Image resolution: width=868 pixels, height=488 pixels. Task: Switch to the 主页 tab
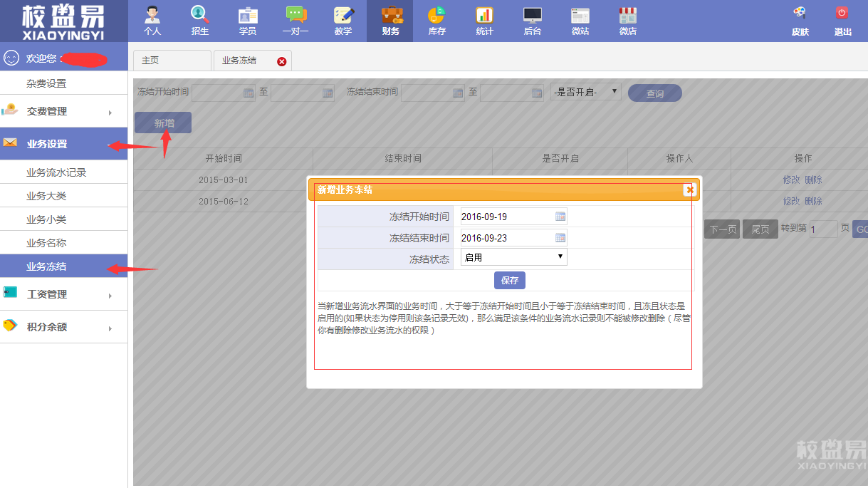click(172, 61)
